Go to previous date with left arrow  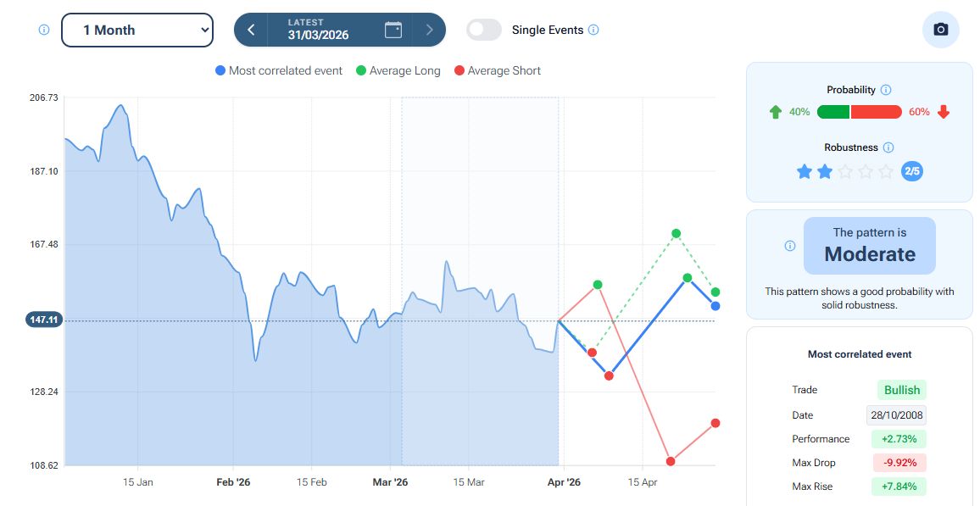coord(251,30)
